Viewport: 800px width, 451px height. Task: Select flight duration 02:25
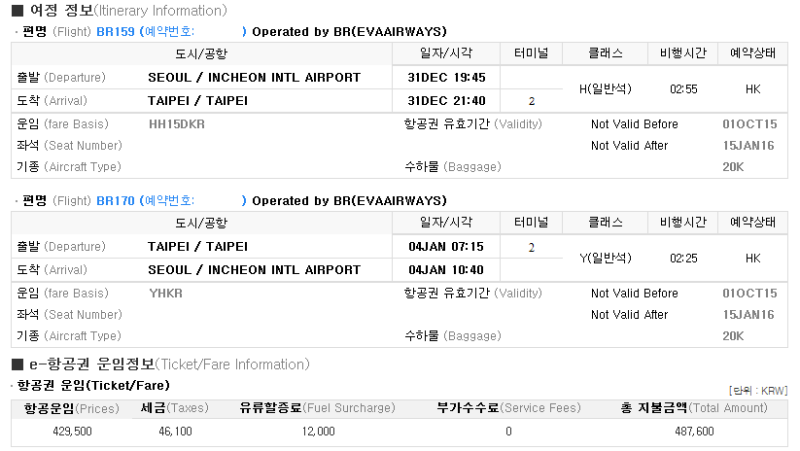tap(684, 258)
